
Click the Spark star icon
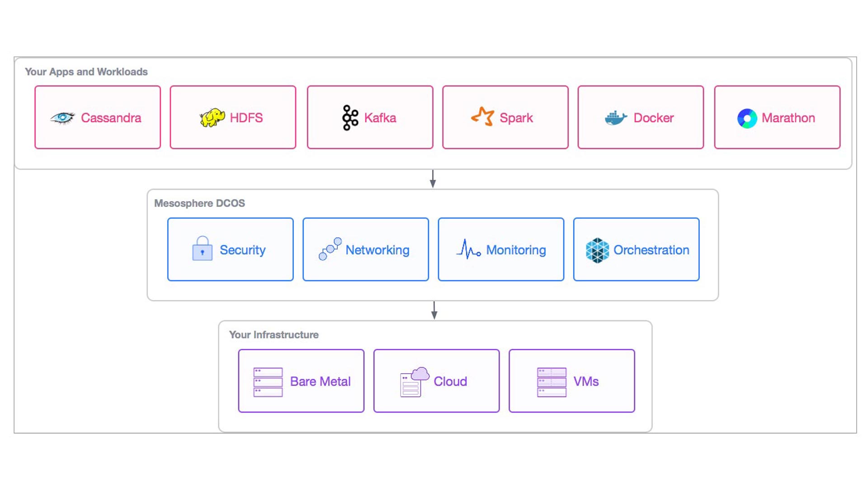click(x=483, y=117)
